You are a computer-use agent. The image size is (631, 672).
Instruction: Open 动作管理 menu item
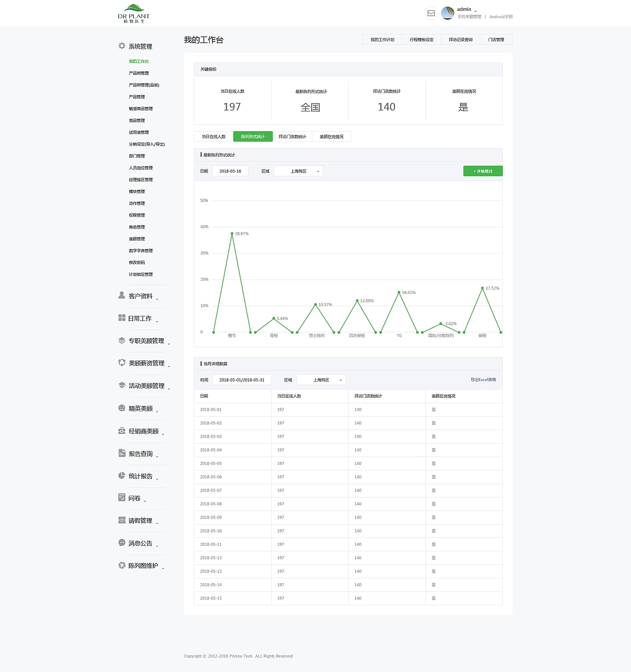click(137, 203)
